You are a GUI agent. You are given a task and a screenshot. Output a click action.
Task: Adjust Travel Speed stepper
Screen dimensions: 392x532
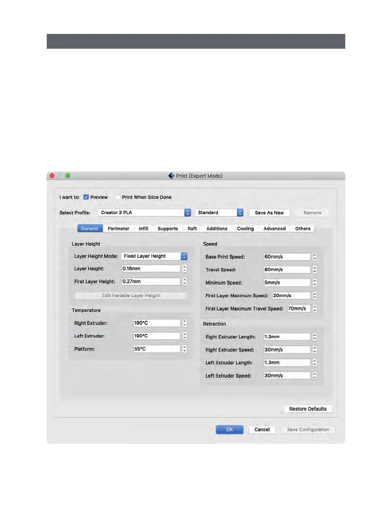315,270
